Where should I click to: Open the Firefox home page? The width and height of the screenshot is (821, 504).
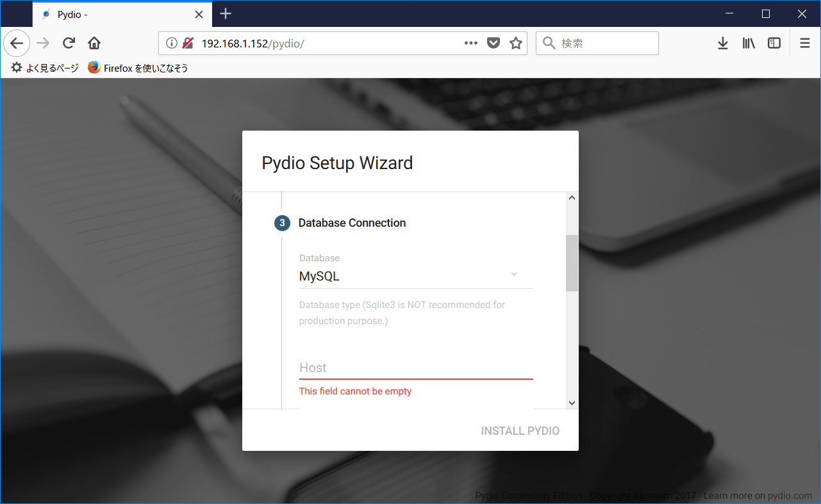pos(94,43)
